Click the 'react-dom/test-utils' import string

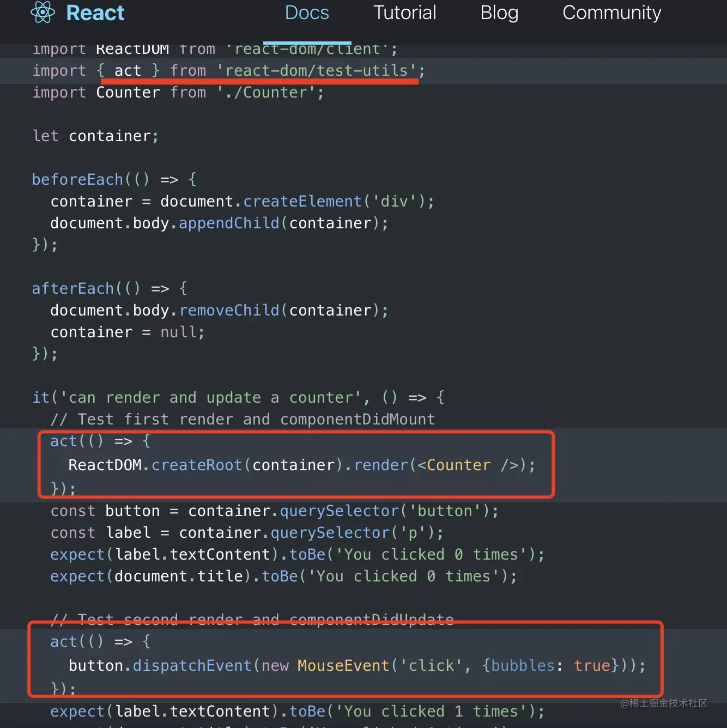point(317,70)
